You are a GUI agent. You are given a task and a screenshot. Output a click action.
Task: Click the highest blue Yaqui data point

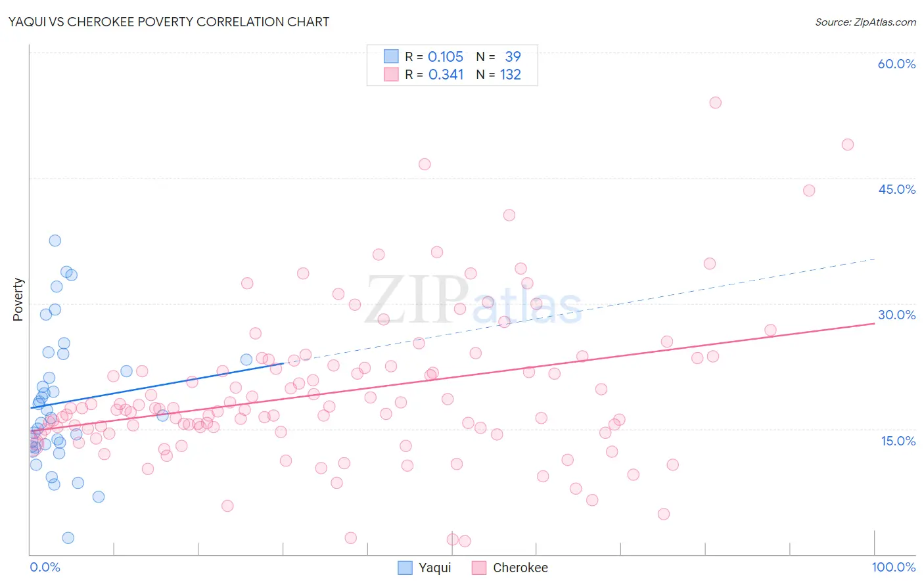tap(55, 240)
